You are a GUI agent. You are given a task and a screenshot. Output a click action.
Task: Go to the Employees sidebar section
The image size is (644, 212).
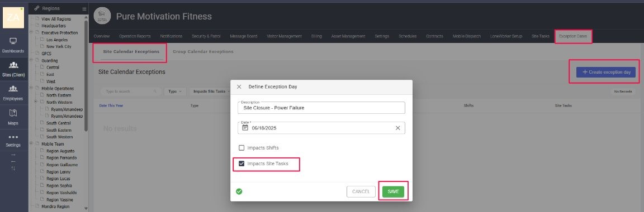(13, 93)
